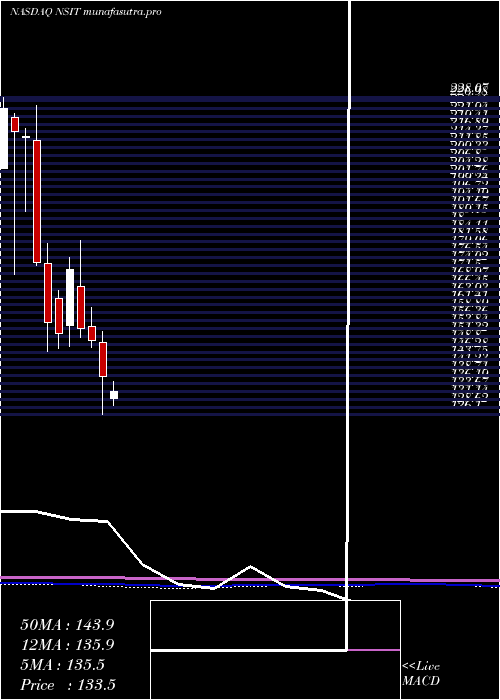Click the '50MA : 143.9' value

click(x=67, y=625)
